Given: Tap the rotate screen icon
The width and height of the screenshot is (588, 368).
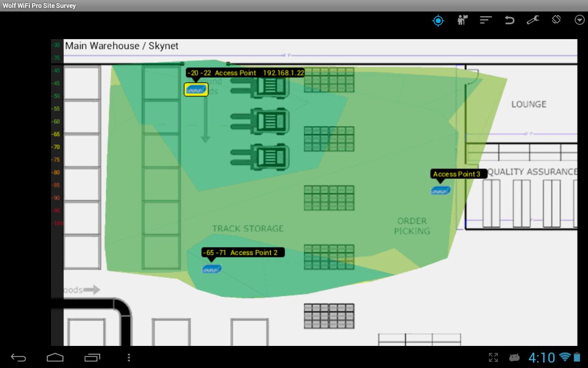Looking at the screenshot, I should point(556,20).
